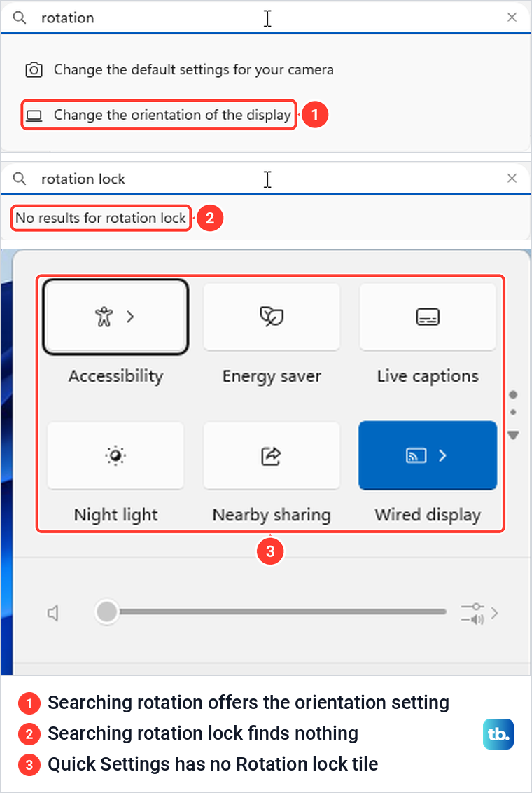Viewport: 532px width, 793px height.
Task: Click the Night light label text
Action: click(115, 515)
